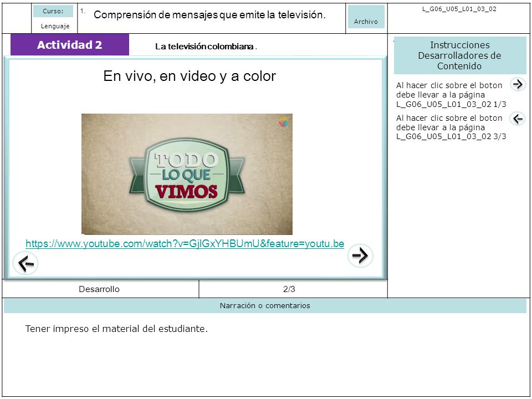Click the file code L_G06_U05_L01_03_02 at top right
This screenshot has width=532, height=399.
pyautogui.click(x=459, y=9)
